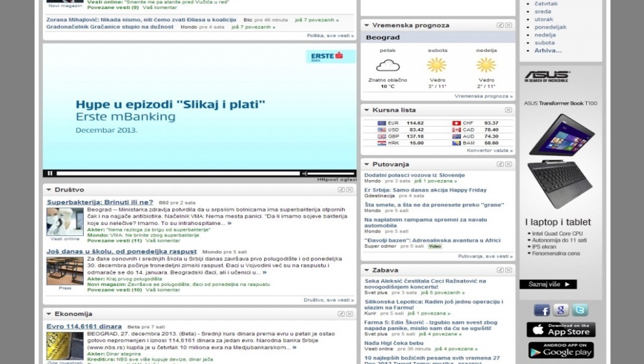Click the edit icon on Vremenska prognoza widget
The image size is (644, 364).
500,25
